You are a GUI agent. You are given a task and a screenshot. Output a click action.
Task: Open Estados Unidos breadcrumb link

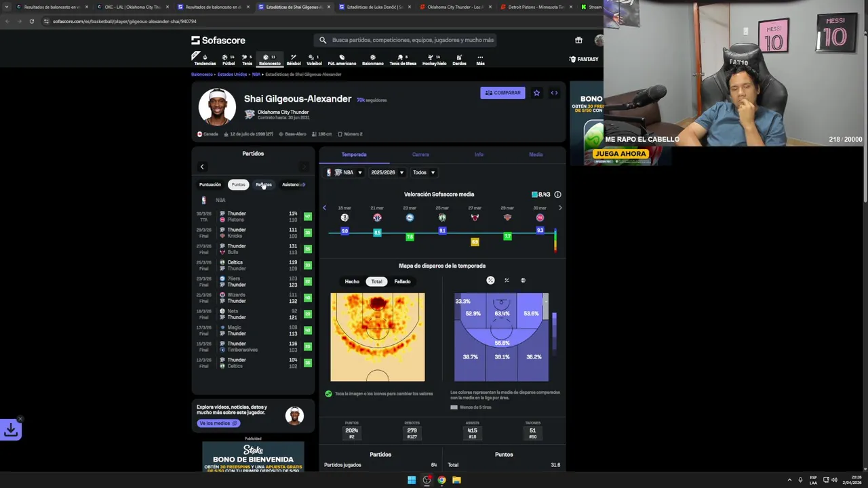click(232, 75)
